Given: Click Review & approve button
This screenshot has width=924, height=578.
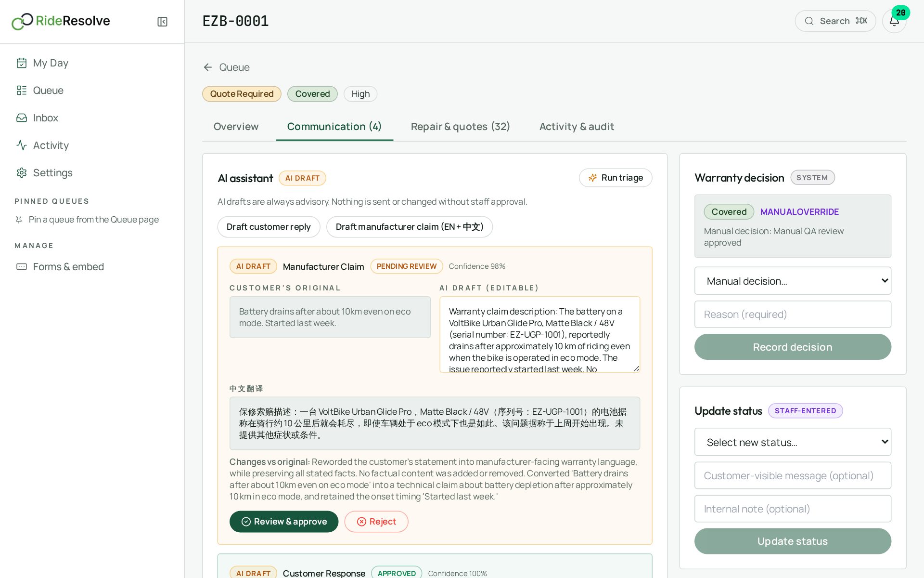Looking at the screenshot, I should 284,522.
